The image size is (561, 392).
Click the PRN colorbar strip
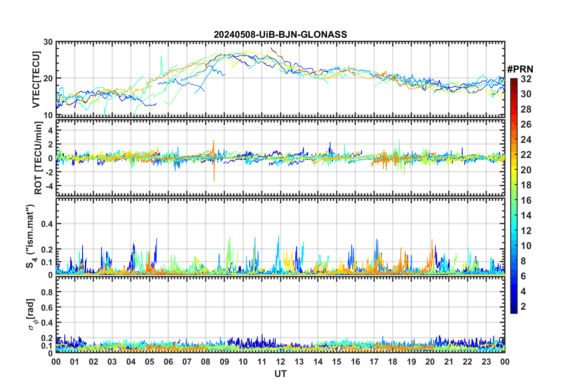tap(514, 196)
